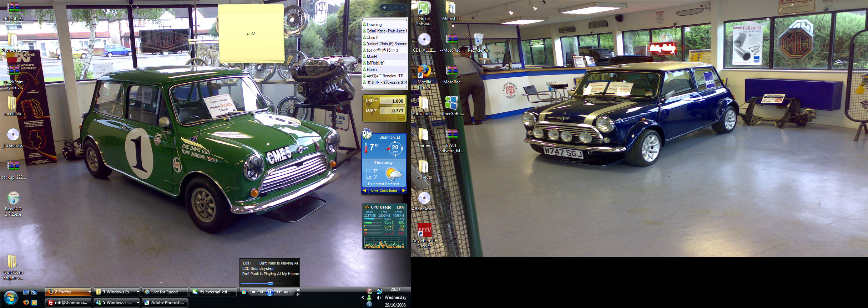Click the Windows Start orb
This screenshot has height=308, width=868.
tap(10, 298)
